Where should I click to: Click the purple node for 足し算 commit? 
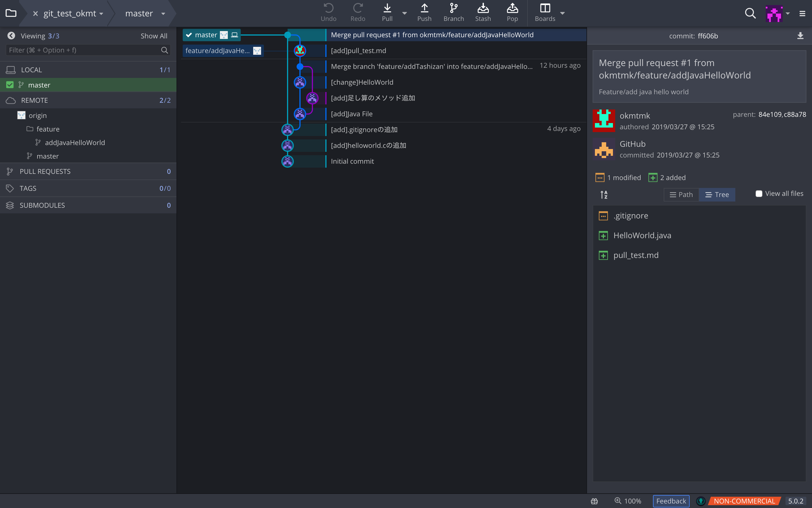click(x=312, y=98)
